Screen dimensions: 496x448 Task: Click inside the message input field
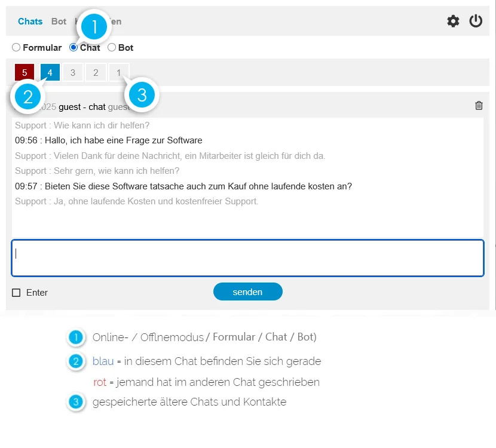[x=248, y=257]
